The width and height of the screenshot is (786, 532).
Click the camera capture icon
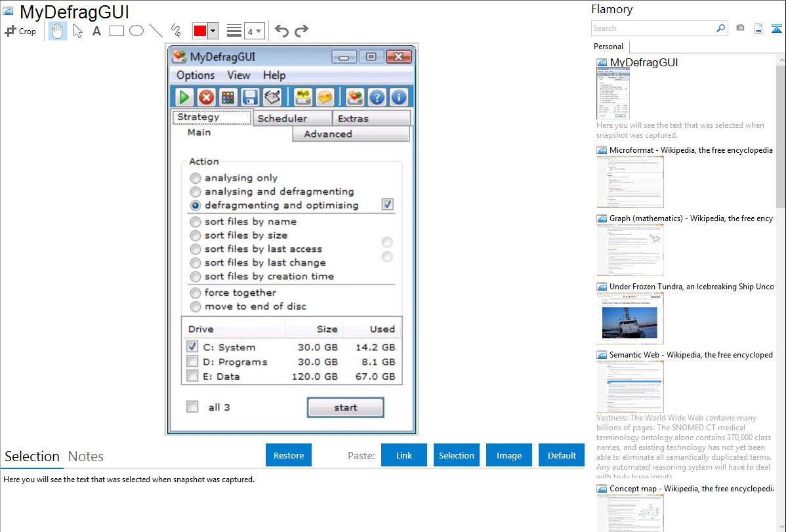pyautogui.click(x=740, y=28)
